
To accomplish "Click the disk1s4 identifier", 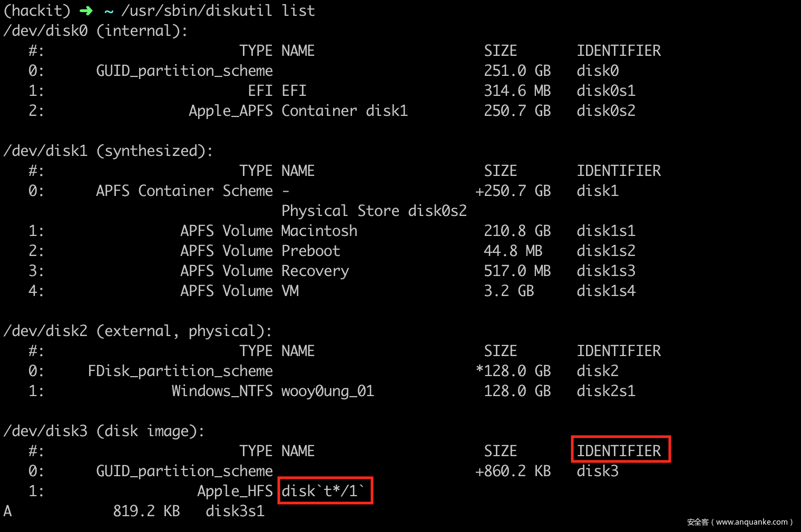I will (x=605, y=291).
